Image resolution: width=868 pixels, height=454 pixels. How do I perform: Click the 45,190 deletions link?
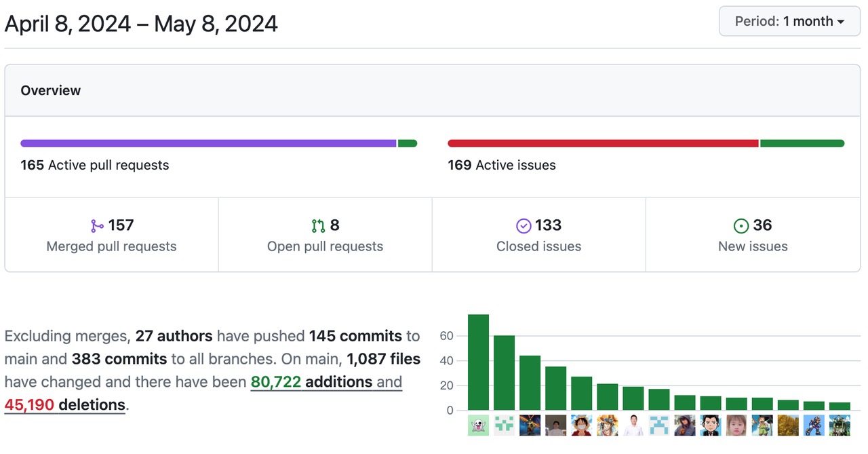[64, 405]
